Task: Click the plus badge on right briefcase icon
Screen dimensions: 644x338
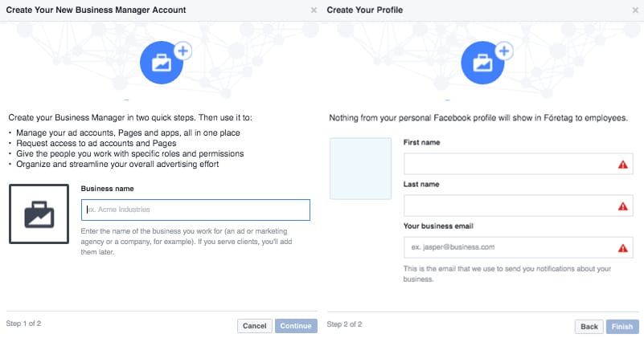Action: (504, 51)
